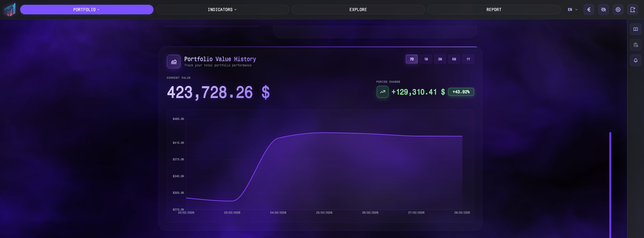The image size is (644, 238).
Task: Select the 7D time range
Action: (412, 59)
